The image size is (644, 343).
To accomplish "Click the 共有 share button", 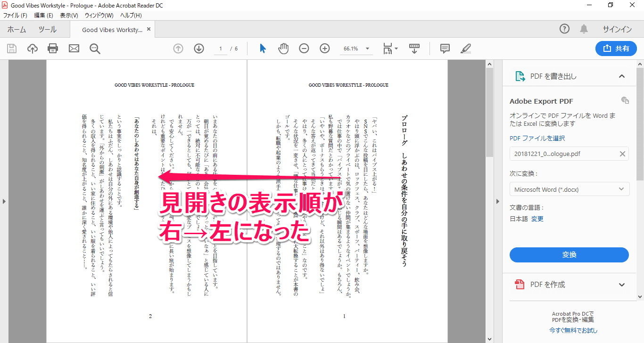I will tap(616, 49).
